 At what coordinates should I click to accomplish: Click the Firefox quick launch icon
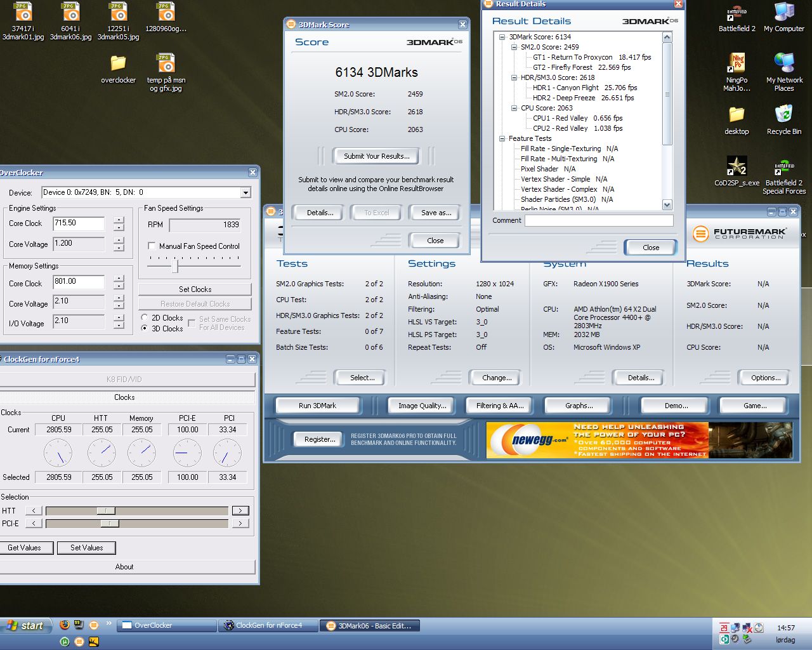click(64, 625)
